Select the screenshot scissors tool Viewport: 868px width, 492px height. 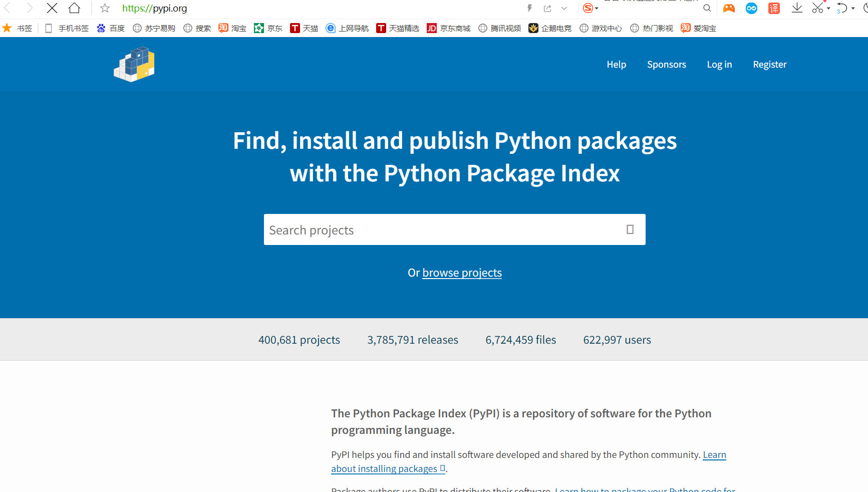click(x=816, y=8)
